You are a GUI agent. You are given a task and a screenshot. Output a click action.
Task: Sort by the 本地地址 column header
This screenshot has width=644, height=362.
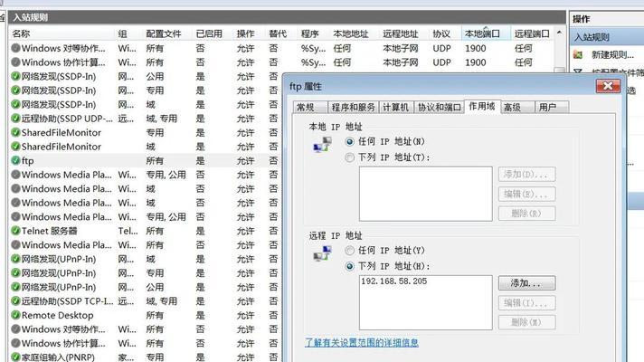coord(355,33)
